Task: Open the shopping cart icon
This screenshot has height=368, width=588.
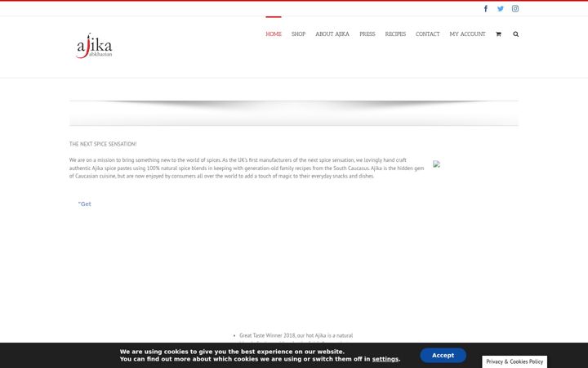Action: point(498,34)
